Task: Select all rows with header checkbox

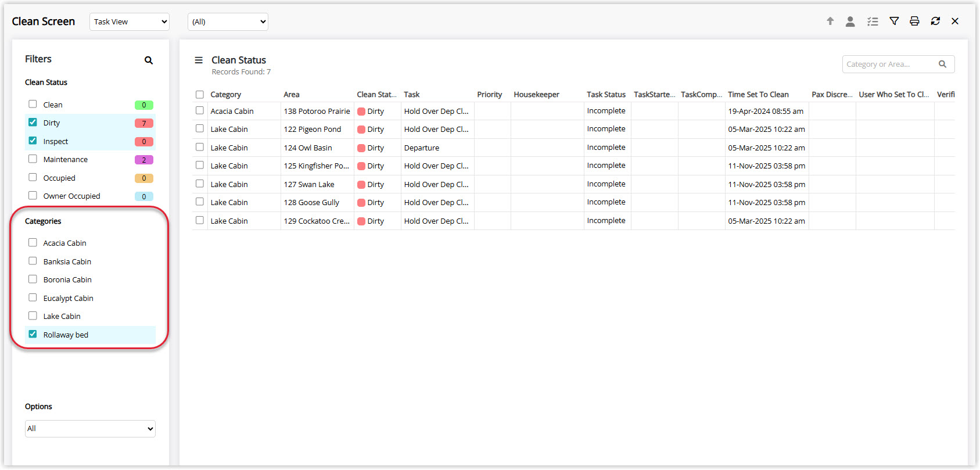Action: click(x=200, y=95)
